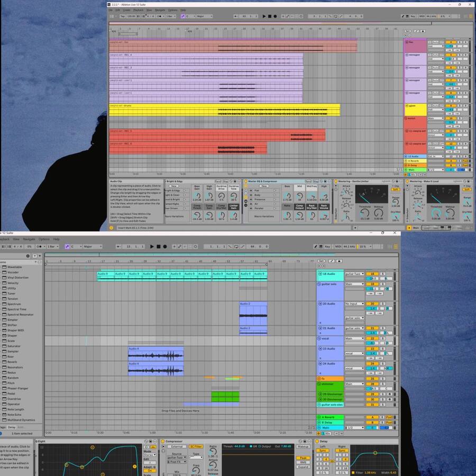The height and width of the screenshot is (476, 476).
Task: Toggle track activator 22 on vocal track
Action: coord(372,338)
